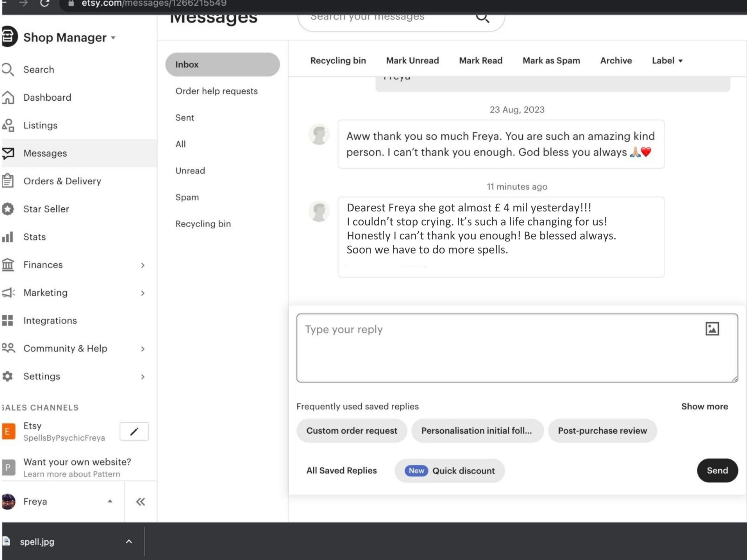Click the Integrations grid icon
747x560 pixels.
click(7, 320)
